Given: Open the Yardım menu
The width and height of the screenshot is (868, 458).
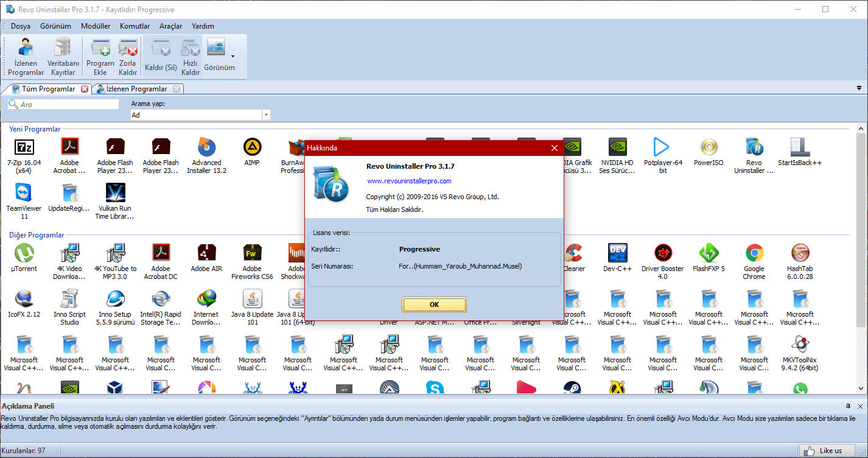Looking at the screenshot, I should 203,26.
